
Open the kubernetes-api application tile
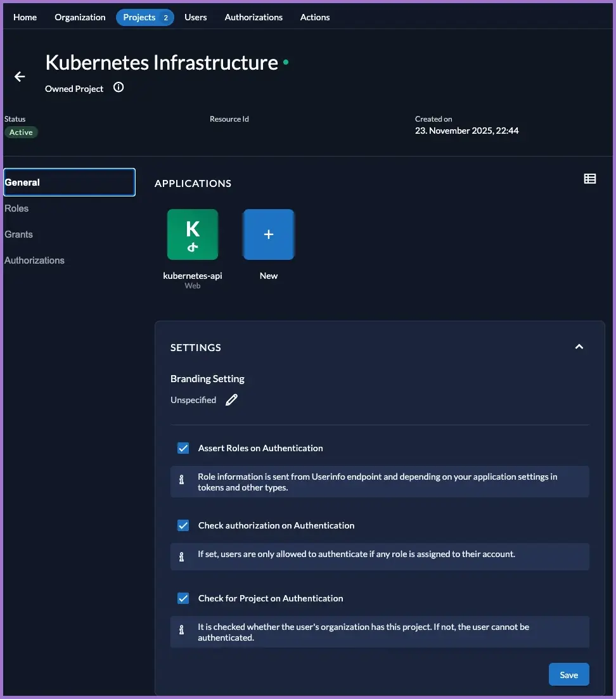point(193,234)
